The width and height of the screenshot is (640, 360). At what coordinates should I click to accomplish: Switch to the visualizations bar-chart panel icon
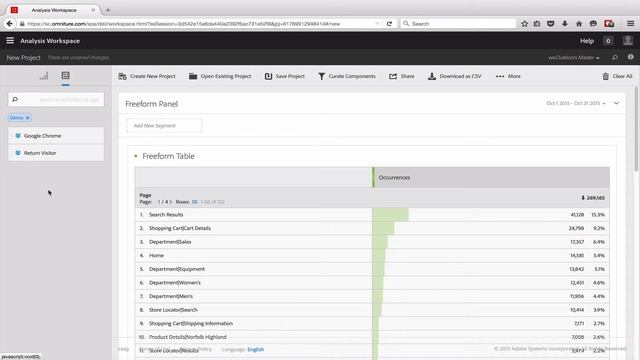click(x=44, y=76)
